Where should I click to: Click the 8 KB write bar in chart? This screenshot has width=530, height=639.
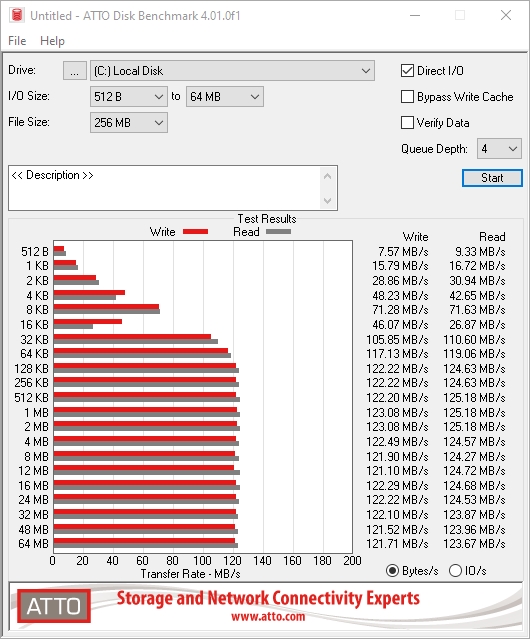(106, 307)
